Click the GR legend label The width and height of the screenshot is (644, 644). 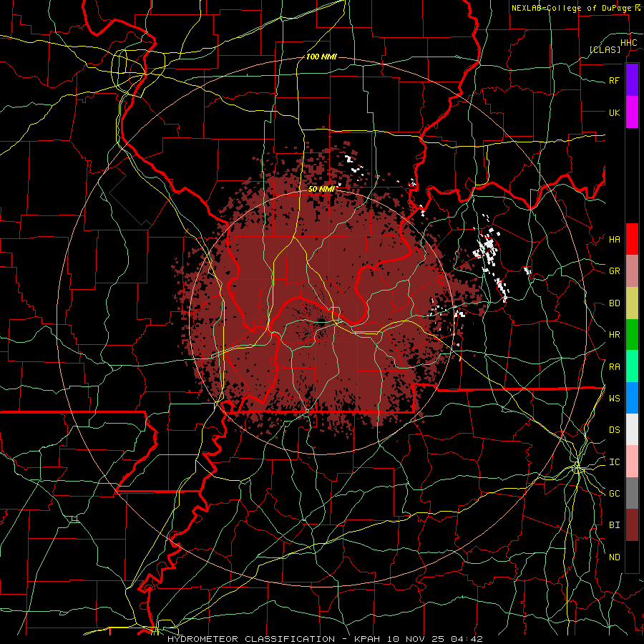pyautogui.click(x=614, y=271)
